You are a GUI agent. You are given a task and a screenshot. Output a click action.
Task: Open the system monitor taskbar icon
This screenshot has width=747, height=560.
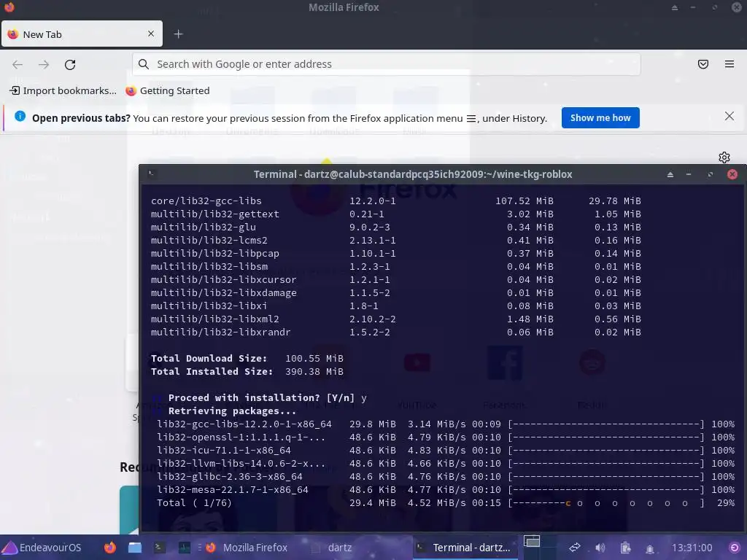[x=185, y=548]
